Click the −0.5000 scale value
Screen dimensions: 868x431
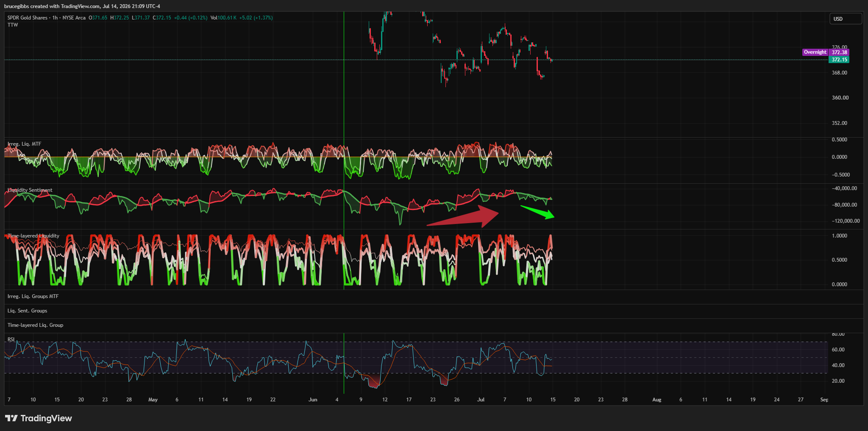coord(840,175)
